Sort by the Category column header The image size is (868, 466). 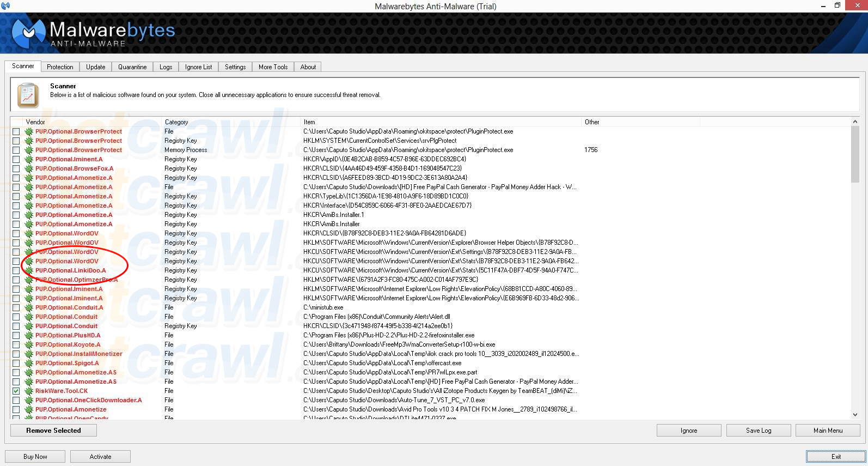coord(232,122)
